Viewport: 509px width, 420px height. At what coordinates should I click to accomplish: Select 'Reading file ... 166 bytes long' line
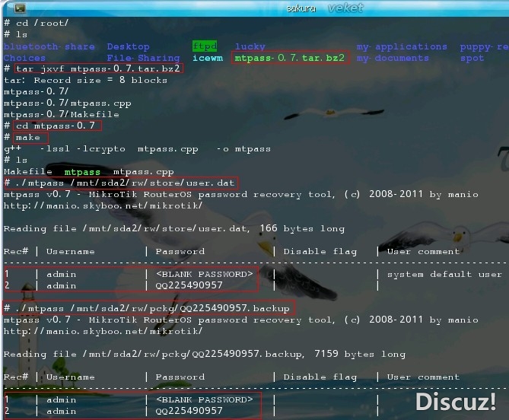[174, 228]
